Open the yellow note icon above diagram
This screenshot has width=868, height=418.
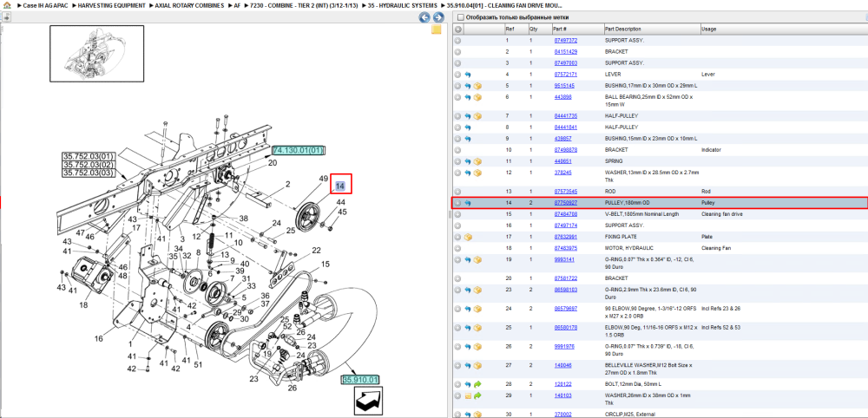pyautogui.click(x=437, y=29)
